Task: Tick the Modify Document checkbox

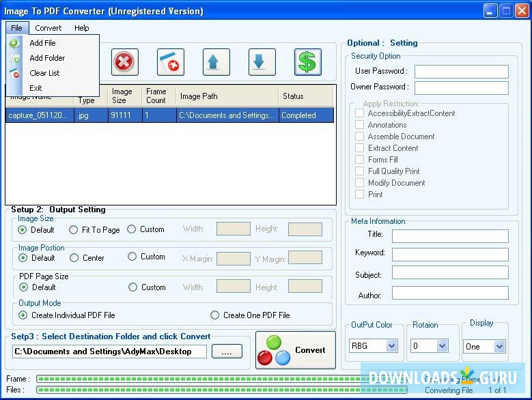Action: (x=359, y=183)
